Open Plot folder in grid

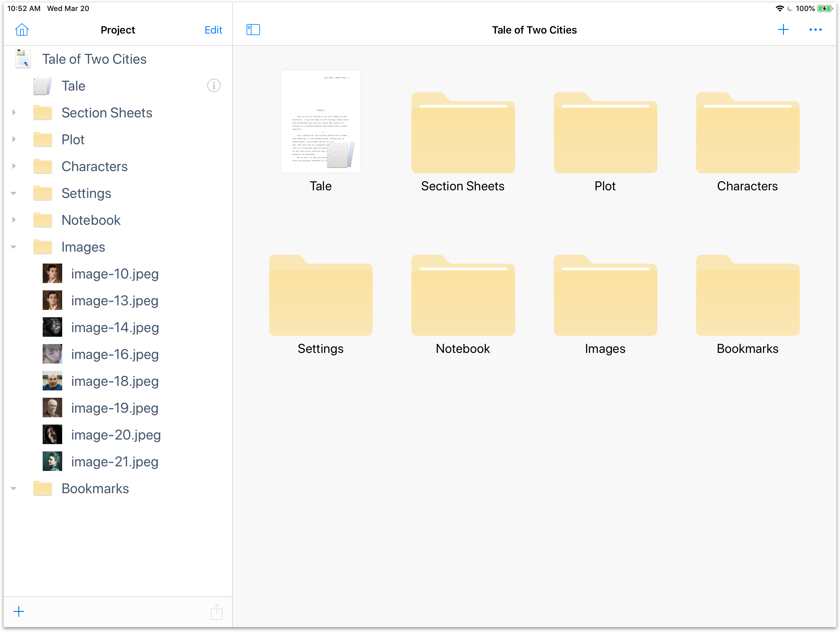pyautogui.click(x=605, y=132)
